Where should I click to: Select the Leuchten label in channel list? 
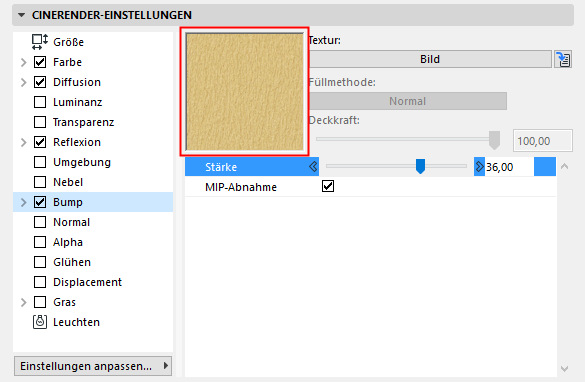[x=76, y=322]
